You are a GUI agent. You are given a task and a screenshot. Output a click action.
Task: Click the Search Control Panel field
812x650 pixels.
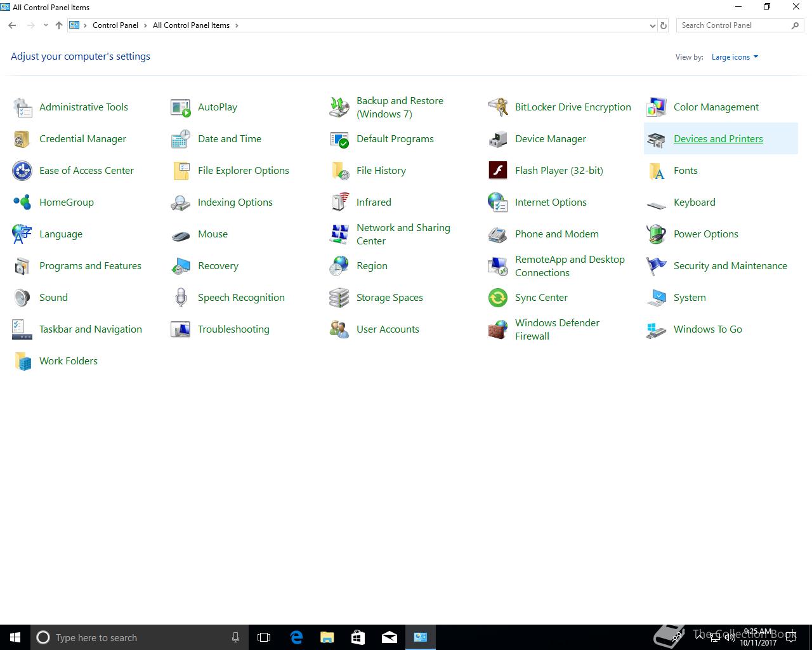point(740,25)
